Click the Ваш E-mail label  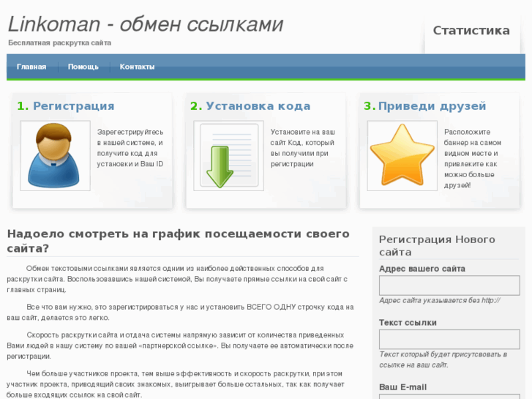[402, 387]
